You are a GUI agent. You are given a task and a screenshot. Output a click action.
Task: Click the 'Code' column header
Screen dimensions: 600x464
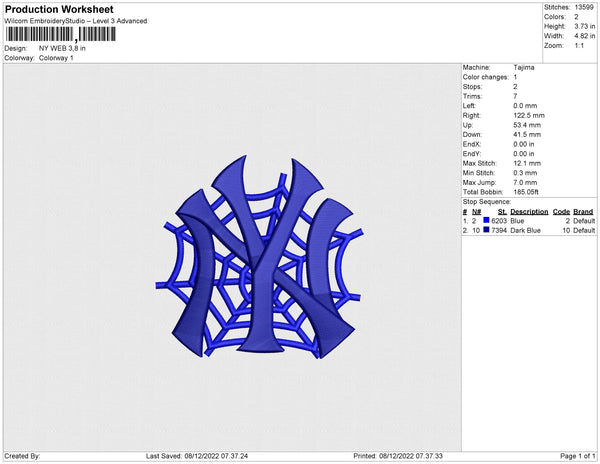click(561, 212)
